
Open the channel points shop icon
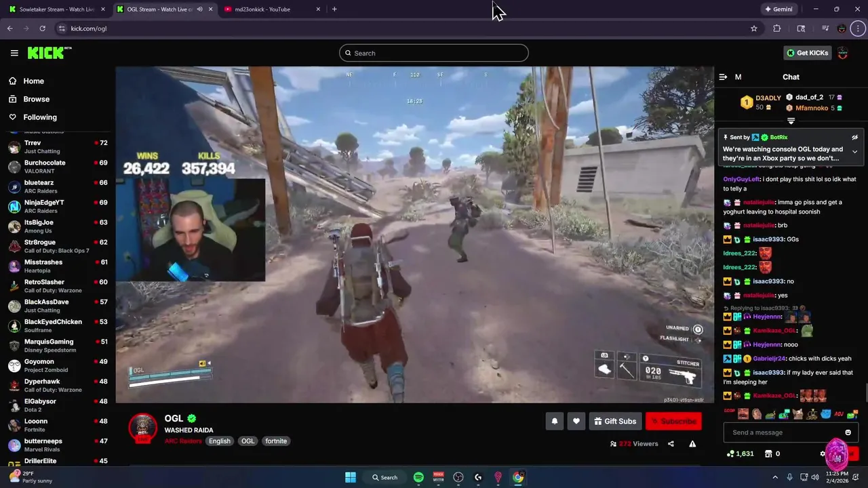(x=768, y=453)
